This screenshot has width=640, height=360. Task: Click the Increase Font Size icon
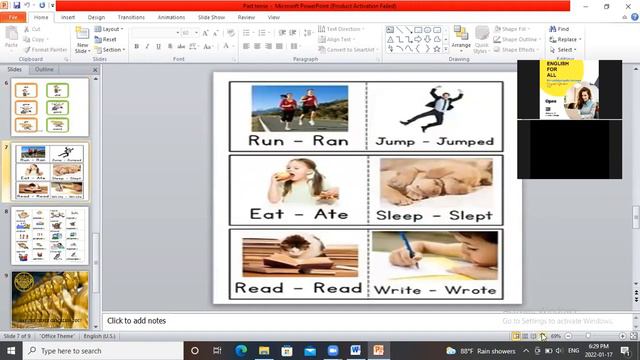point(206,33)
